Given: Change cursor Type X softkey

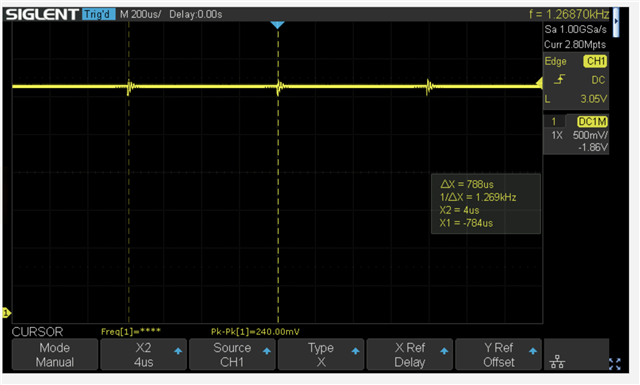Looking at the screenshot, I should click(321, 354).
